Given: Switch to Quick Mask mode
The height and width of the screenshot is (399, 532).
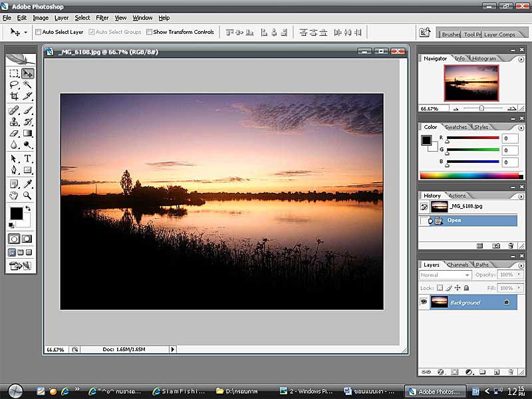Looking at the screenshot, I should (x=27, y=239).
